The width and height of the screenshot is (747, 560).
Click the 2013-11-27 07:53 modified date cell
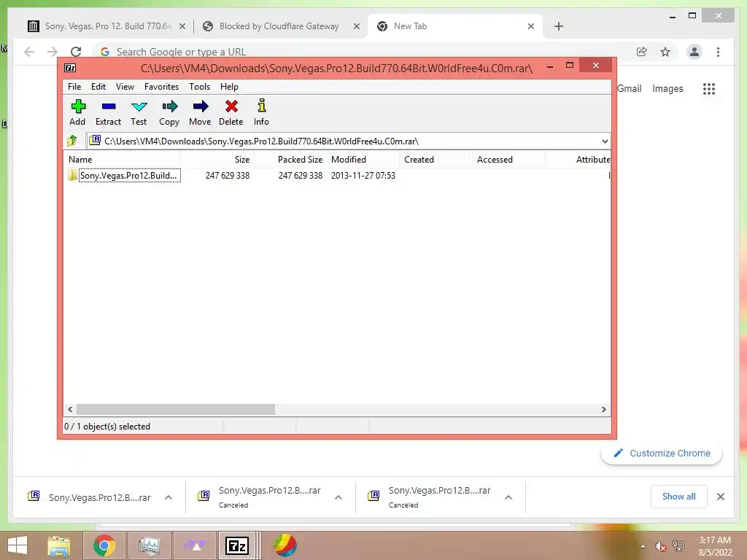point(363,175)
